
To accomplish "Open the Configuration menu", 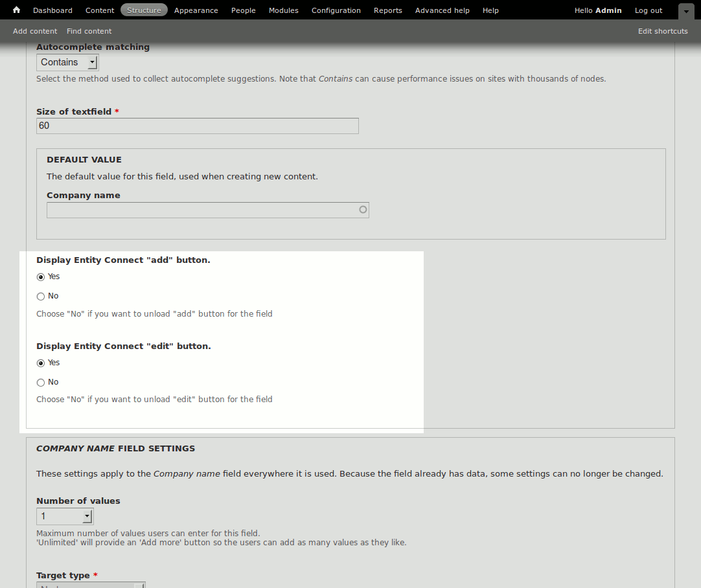I will tap(336, 10).
